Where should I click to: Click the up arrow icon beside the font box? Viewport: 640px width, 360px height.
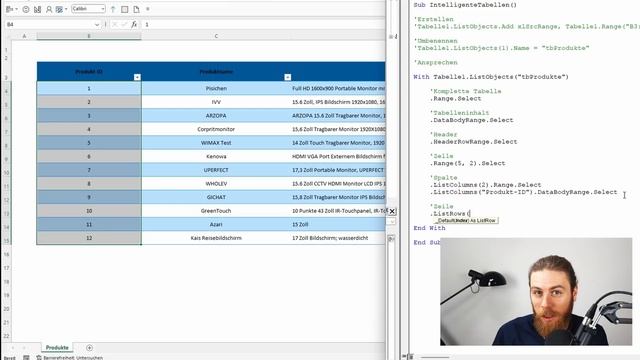[113, 9]
